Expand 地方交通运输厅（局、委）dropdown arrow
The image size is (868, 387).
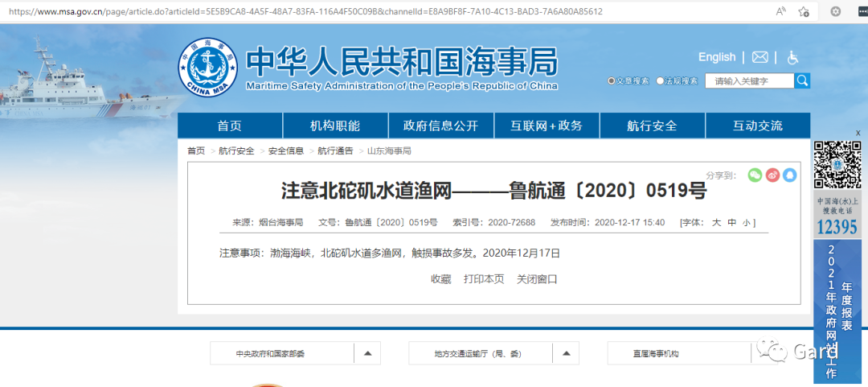(x=566, y=353)
